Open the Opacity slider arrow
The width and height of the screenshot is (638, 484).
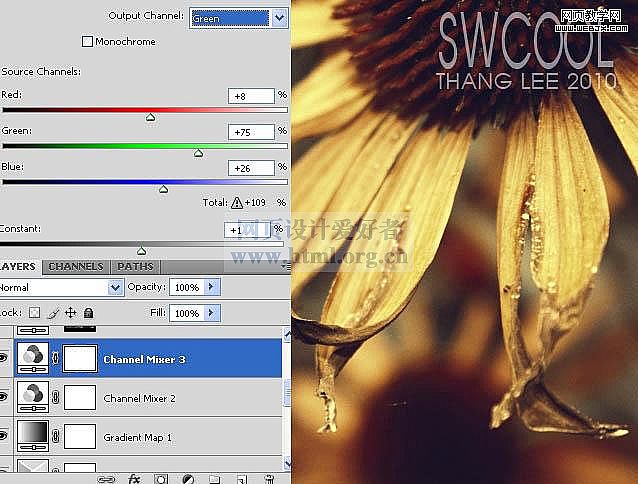[x=212, y=287]
